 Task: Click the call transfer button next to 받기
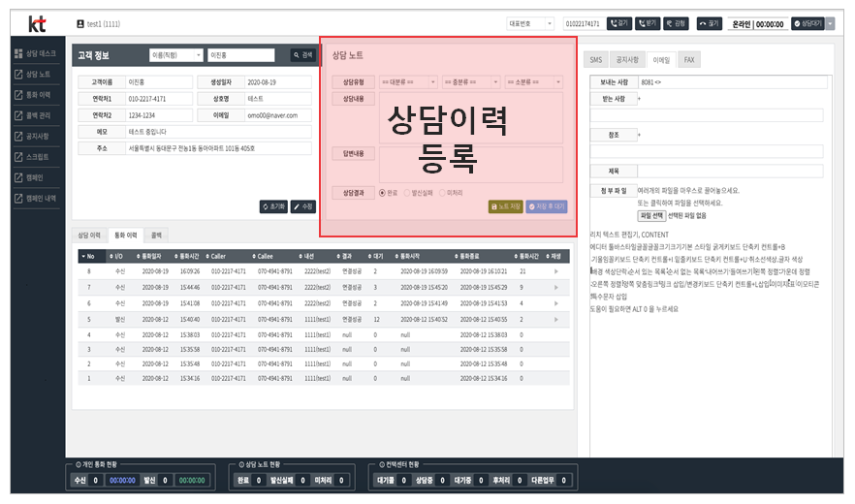tap(676, 23)
